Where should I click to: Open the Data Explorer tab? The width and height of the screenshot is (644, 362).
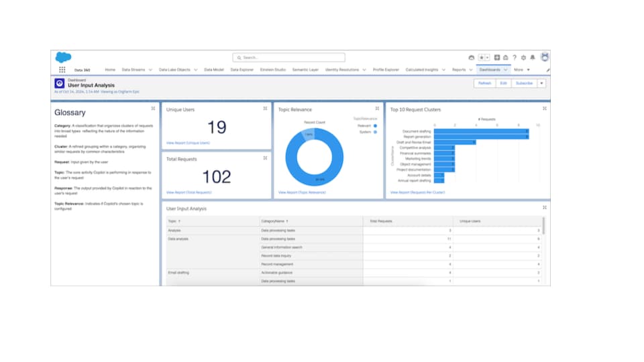(242, 70)
